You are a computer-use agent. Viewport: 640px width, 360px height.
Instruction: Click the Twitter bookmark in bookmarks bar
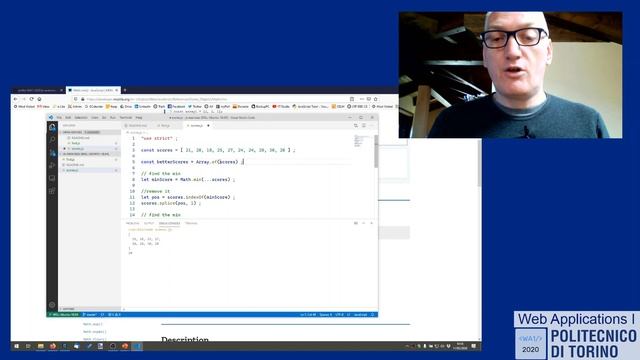[195, 107]
